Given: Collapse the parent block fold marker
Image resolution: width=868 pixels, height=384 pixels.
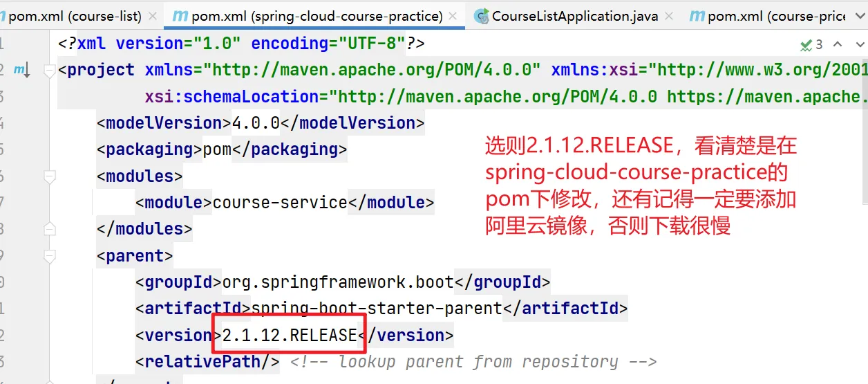Looking at the screenshot, I should pyautogui.click(x=49, y=256).
